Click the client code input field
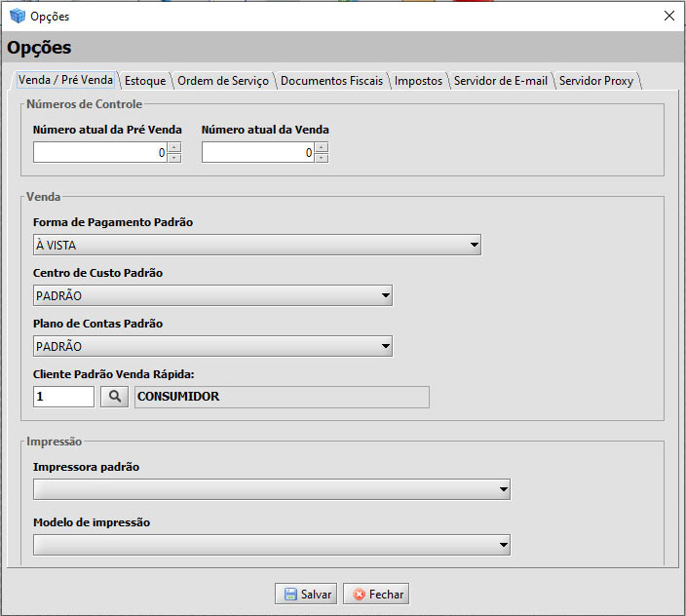The image size is (686, 616). pyautogui.click(x=63, y=397)
